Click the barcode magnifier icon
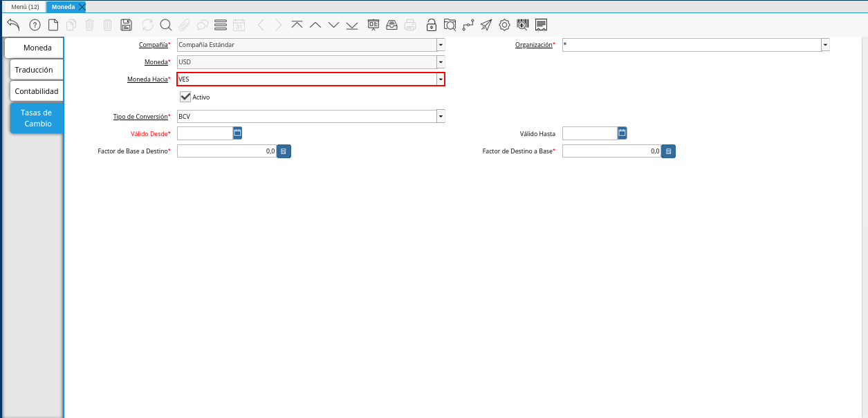The image size is (868, 418). coord(523,25)
